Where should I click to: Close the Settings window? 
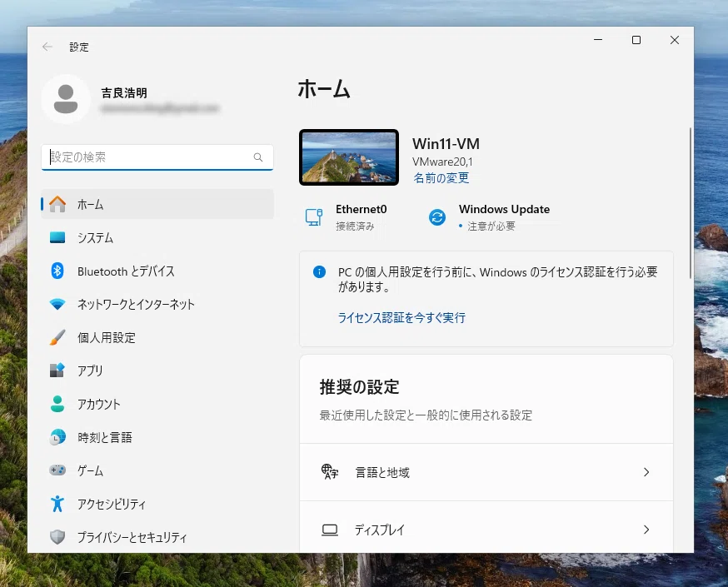tap(675, 40)
